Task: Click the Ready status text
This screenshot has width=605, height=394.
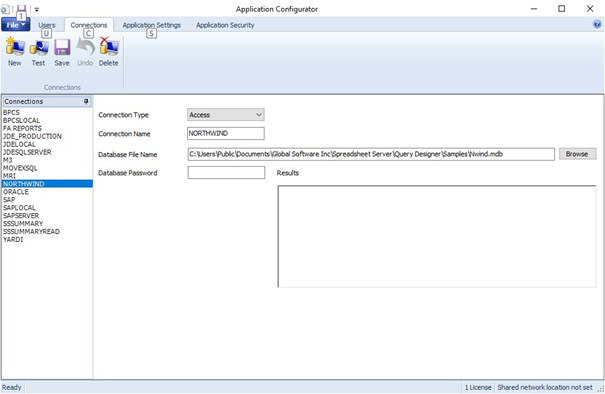Action: coord(12,387)
